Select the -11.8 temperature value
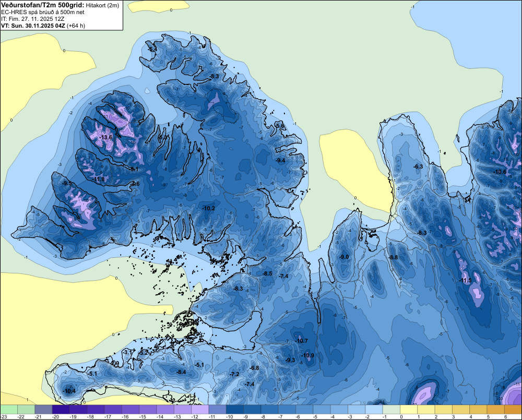 click(x=99, y=179)
